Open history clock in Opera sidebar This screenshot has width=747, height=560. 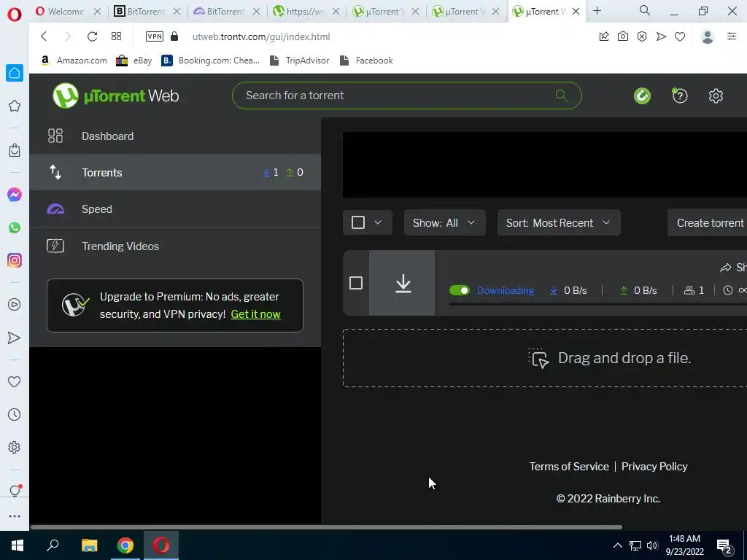pos(15,414)
